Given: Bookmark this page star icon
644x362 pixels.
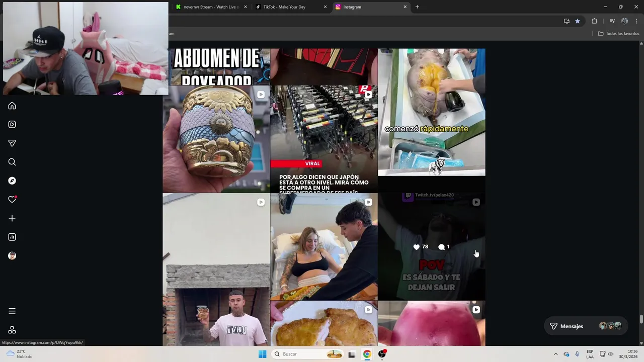Looking at the screenshot, I should pyautogui.click(x=578, y=21).
